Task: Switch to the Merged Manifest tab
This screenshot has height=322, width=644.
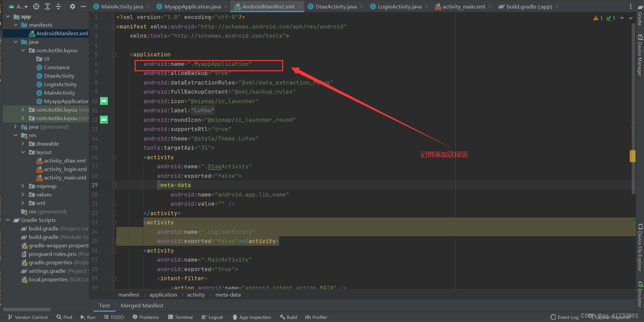Action: pos(142,305)
